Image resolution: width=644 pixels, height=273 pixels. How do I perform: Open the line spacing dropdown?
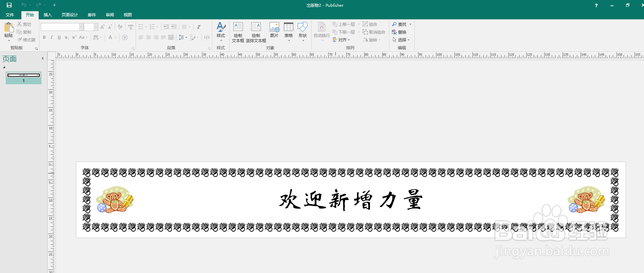183,37
